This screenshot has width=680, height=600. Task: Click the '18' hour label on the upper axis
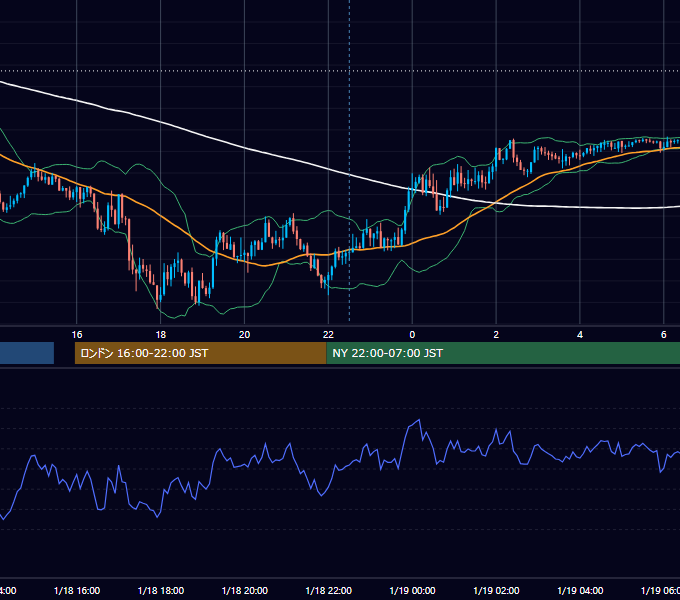tap(160, 335)
